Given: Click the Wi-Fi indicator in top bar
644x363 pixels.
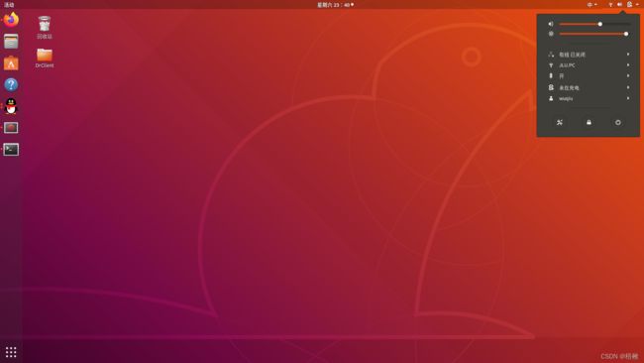Looking at the screenshot, I should tap(610, 5).
